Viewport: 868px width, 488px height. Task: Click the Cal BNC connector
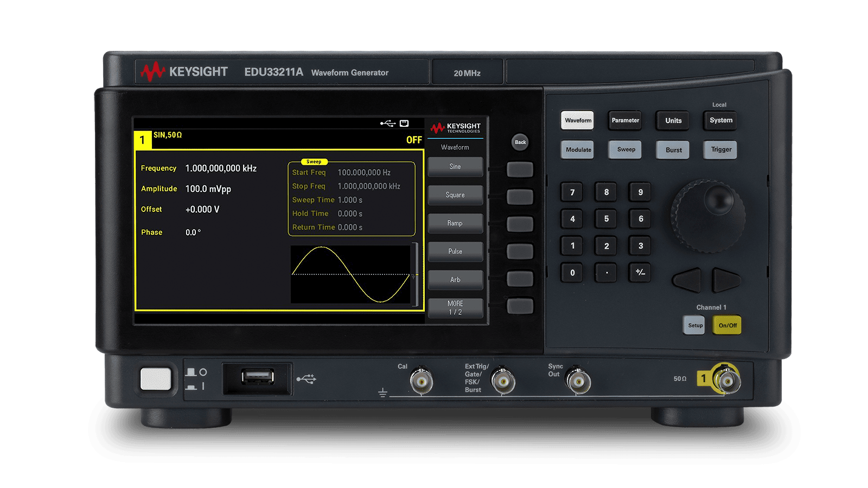[422, 381]
